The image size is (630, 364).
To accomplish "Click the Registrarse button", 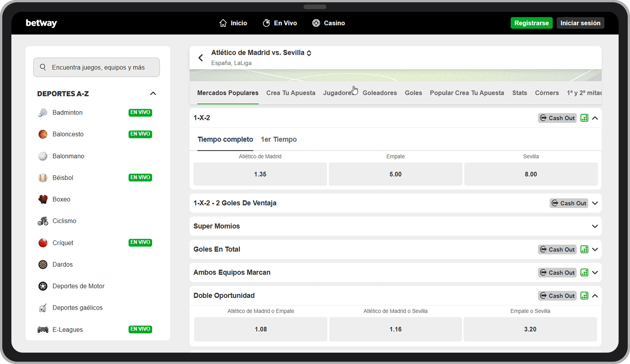I will [532, 23].
